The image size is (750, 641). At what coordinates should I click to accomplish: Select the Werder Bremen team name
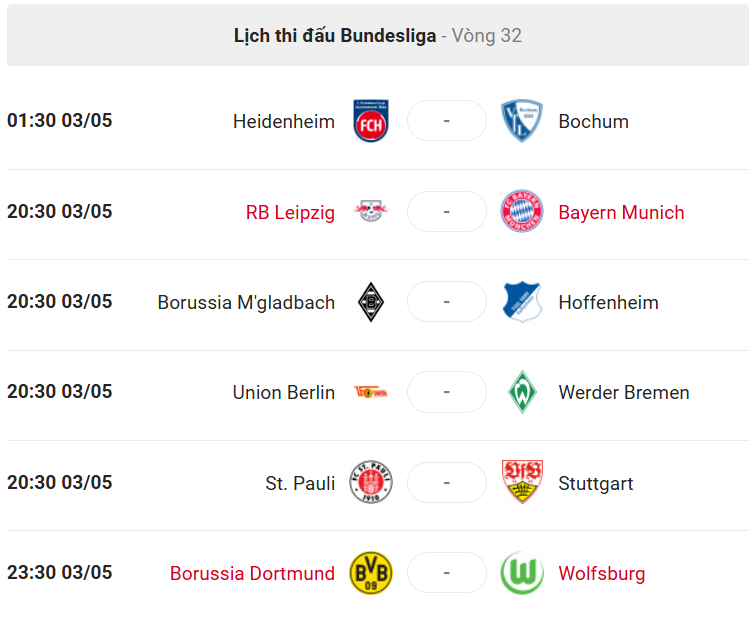(x=624, y=393)
